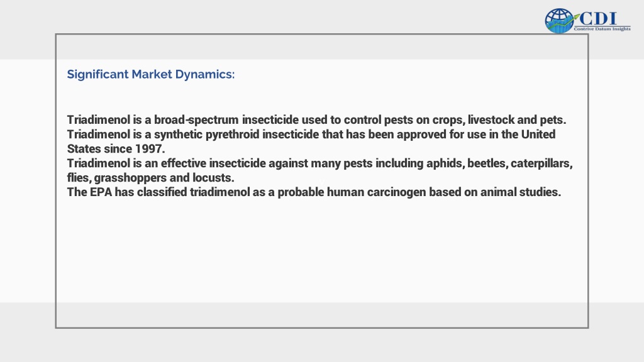Click the large CDI letters in logo
Viewport: 644px width, 362px height.
click(x=597, y=18)
